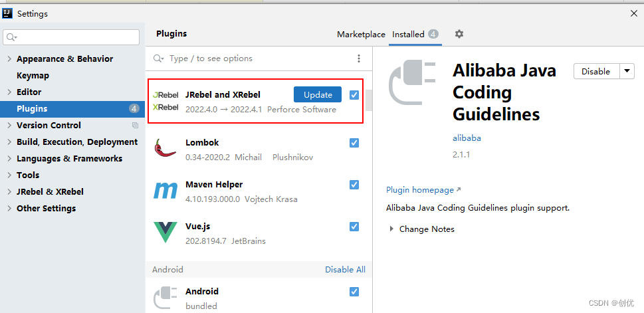Expand the Other Settings node

tap(9, 208)
